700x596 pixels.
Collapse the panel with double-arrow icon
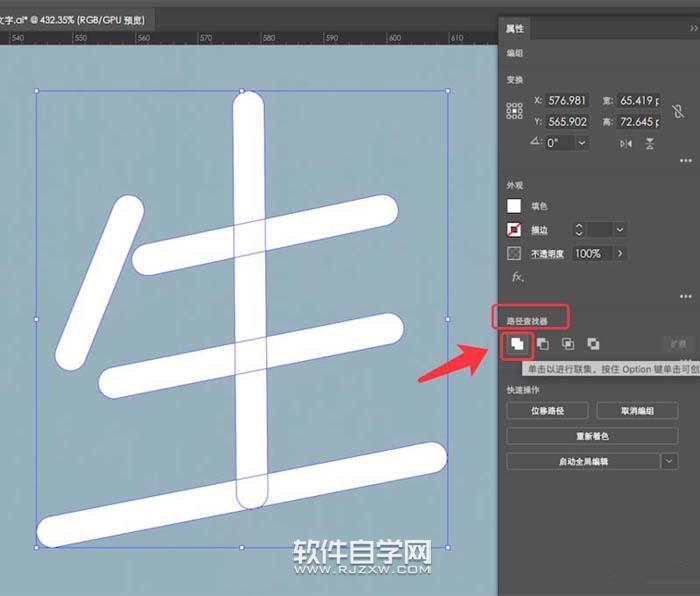coord(693,28)
